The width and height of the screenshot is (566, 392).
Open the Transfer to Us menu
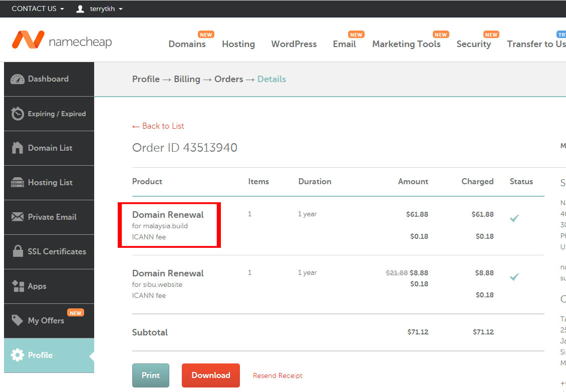(536, 44)
